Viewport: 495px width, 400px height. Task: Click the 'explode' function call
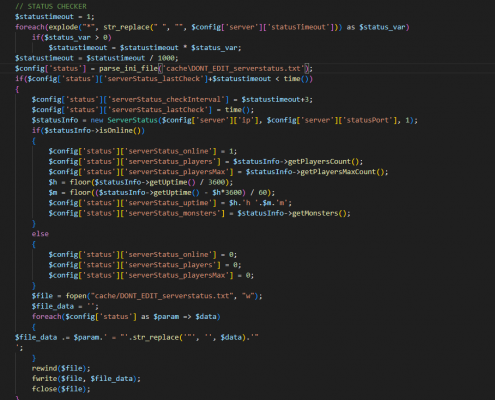[x=63, y=27]
